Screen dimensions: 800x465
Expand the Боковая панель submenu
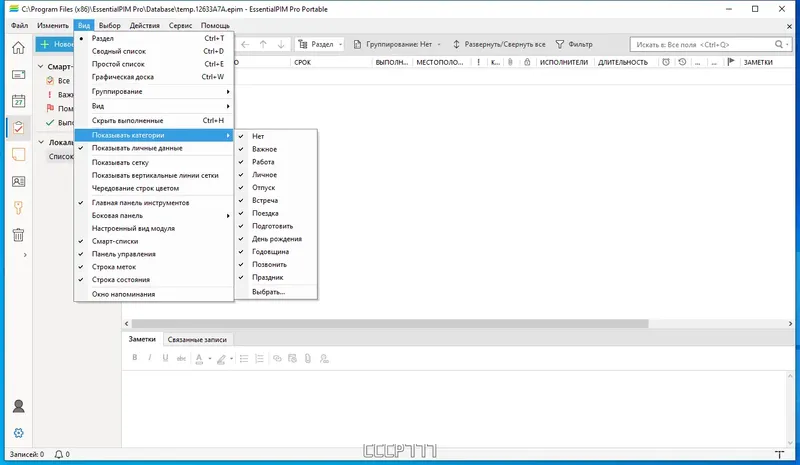[x=154, y=215]
